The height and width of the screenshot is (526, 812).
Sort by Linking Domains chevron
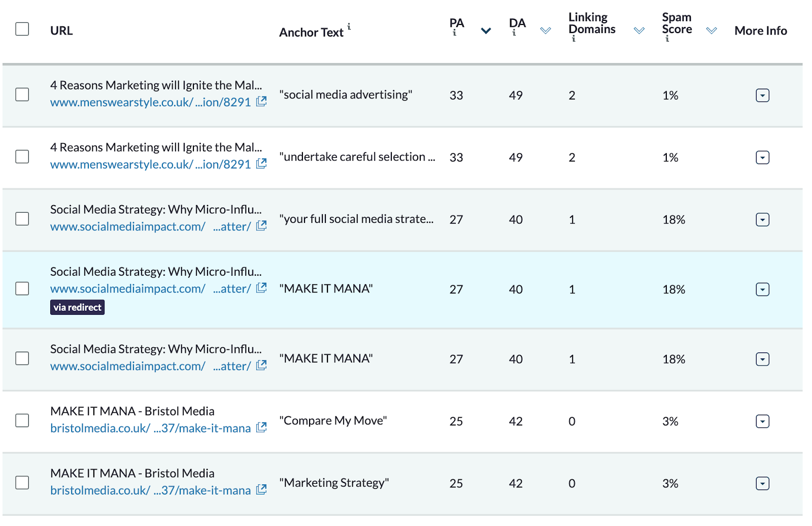pyautogui.click(x=639, y=31)
